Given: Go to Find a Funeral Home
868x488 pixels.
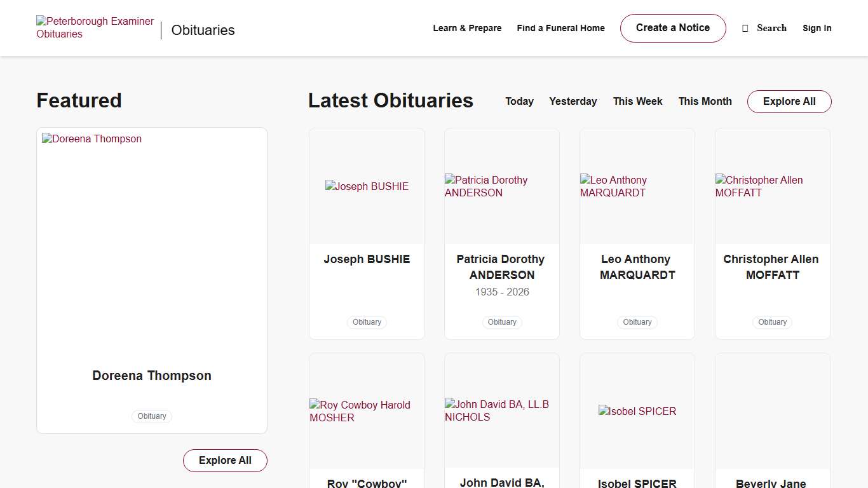Looking at the screenshot, I should click(560, 28).
